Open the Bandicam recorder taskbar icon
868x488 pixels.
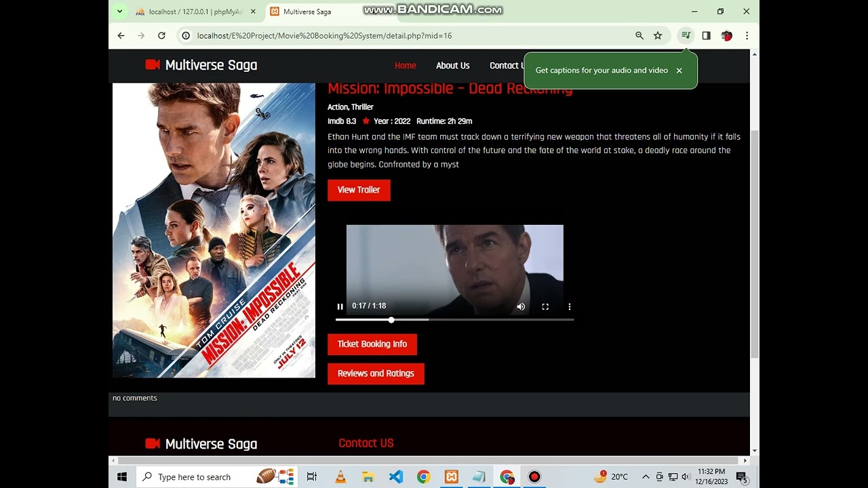(x=534, y=477)
